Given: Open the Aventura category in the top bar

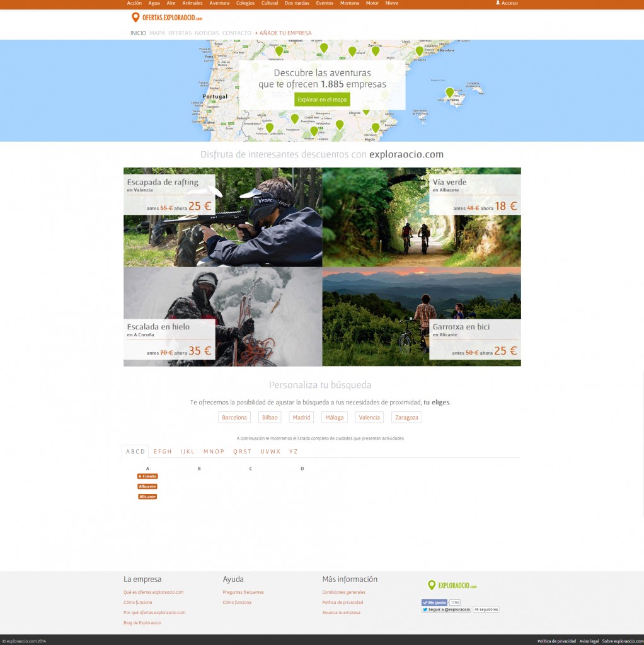Looking at the screenshot, I should coord(219,3).
